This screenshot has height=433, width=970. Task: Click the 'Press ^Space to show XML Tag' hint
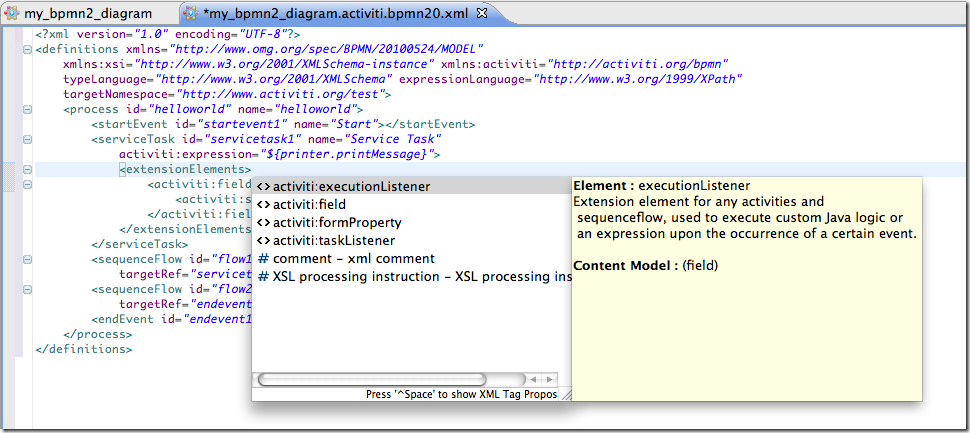point(461,394)
